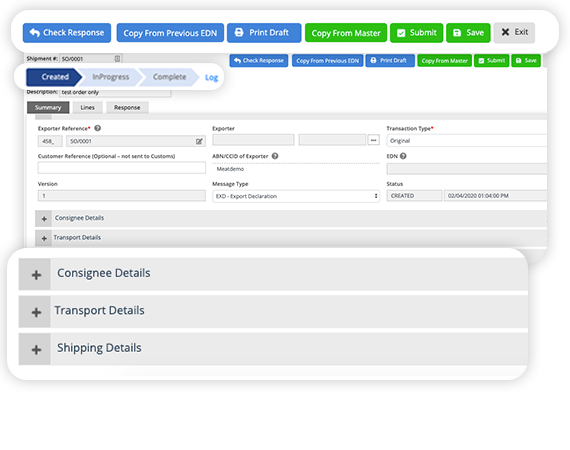The image size is (570, 450).
Task: Click the Customer Reference input field
Action: pos(121,168)
